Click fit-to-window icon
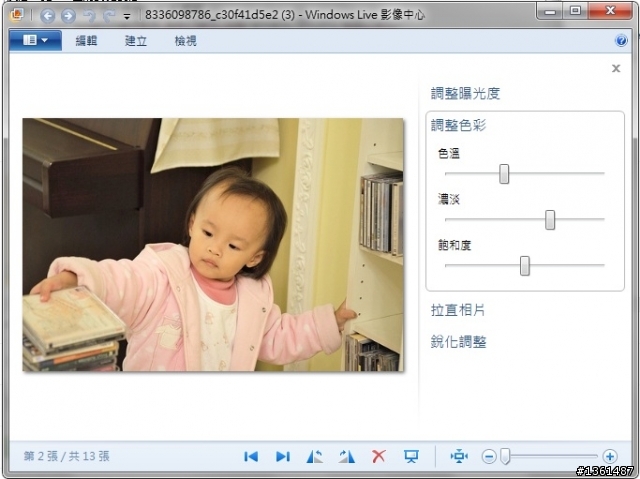Screen dimensions: 640x479 pyautogui.click(x=459, y=456)
